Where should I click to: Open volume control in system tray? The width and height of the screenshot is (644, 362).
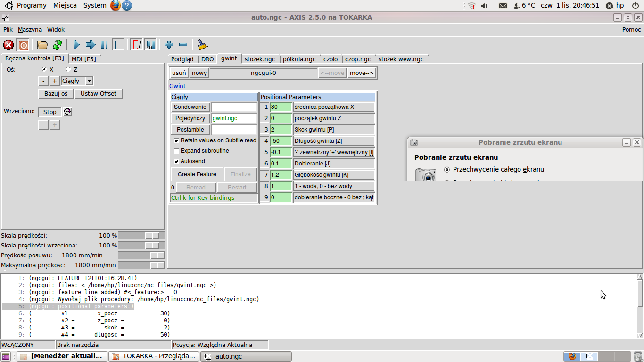[484, 6]
